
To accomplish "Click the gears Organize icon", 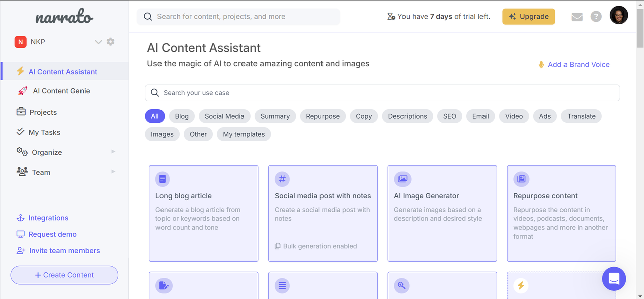I will [22, 152].
